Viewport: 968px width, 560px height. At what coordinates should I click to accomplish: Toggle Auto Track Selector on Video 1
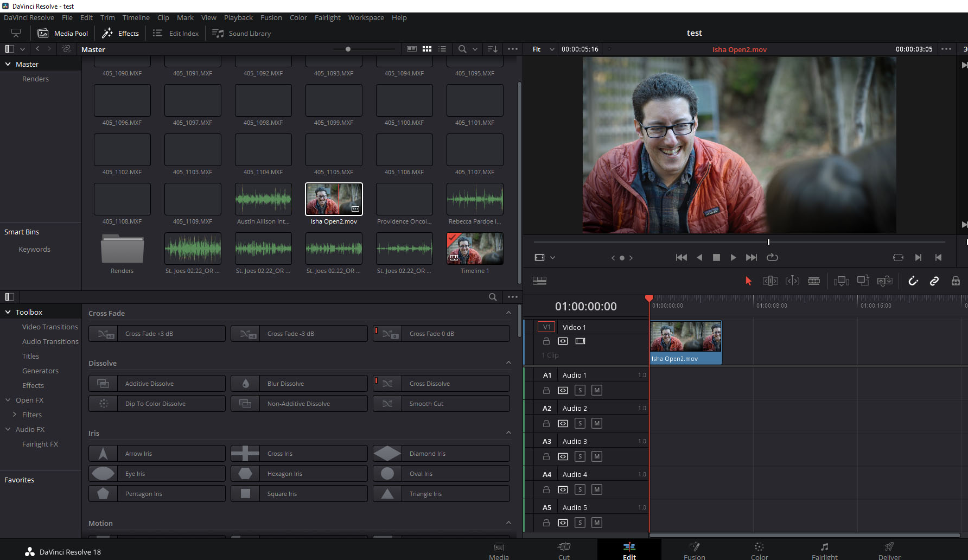click(563, 341)
